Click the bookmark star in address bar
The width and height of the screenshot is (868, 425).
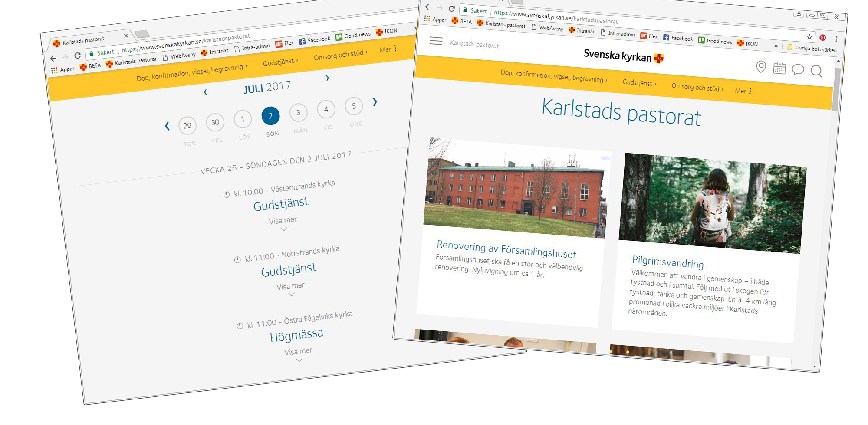point(809,37)
